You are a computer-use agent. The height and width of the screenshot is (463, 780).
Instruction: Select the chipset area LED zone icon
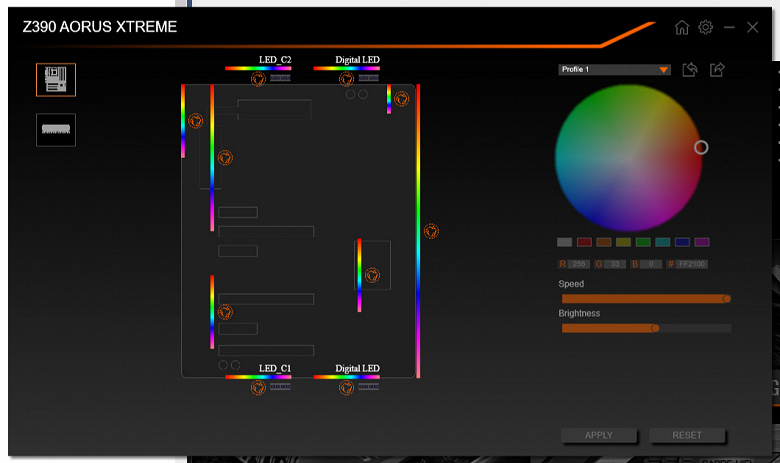coord(372,275)
